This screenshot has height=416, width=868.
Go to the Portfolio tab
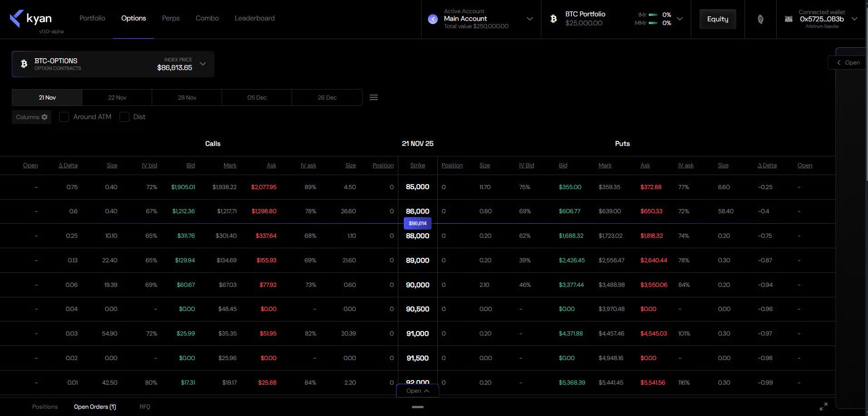pyautogui.click(x=92, y=18)
